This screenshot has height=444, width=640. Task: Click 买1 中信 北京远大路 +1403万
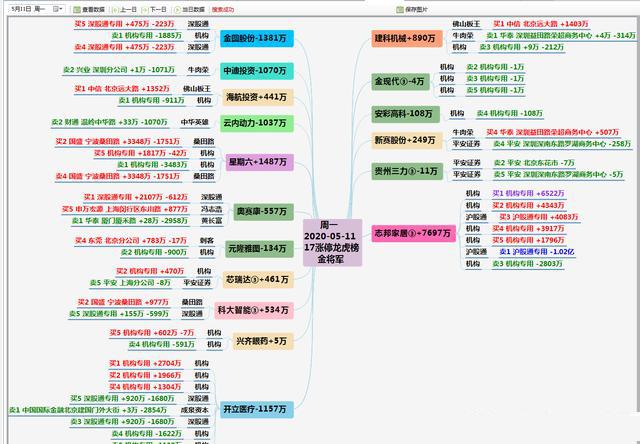pos(541,24)
